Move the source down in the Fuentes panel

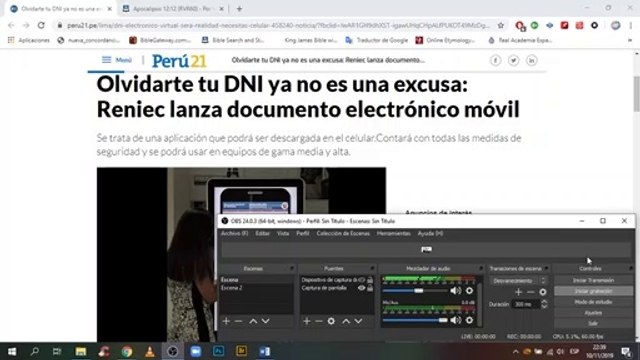click(x=358, y=321)
